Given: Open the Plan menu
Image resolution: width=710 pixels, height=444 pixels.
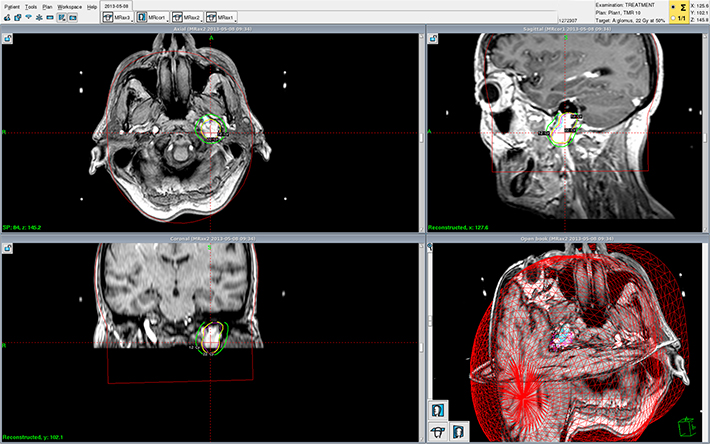Looking at the screenshot, I should (47, 7).
